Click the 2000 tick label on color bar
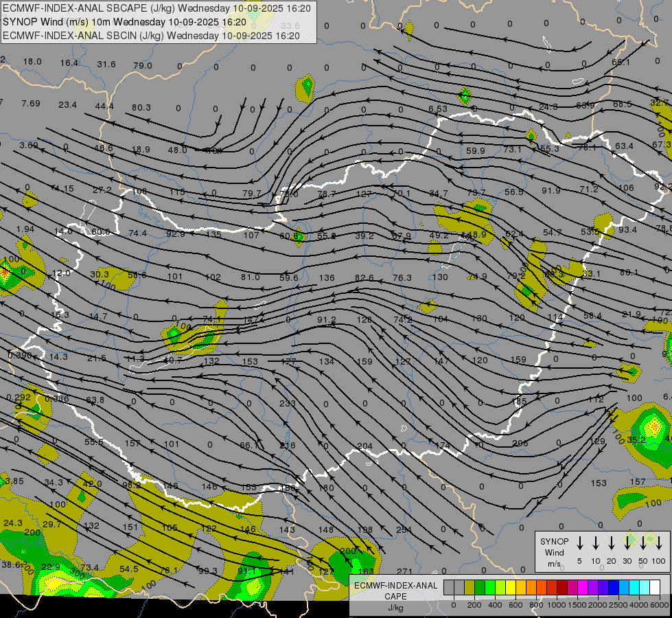The height and width of the screenshot is (618, 672). pyautogui.click(x=597, y=605)
